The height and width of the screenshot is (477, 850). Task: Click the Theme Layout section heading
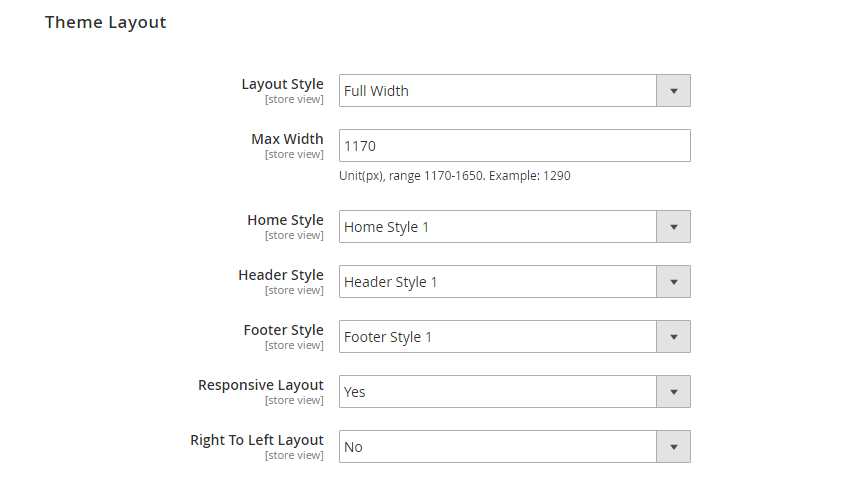pos(105,22)
